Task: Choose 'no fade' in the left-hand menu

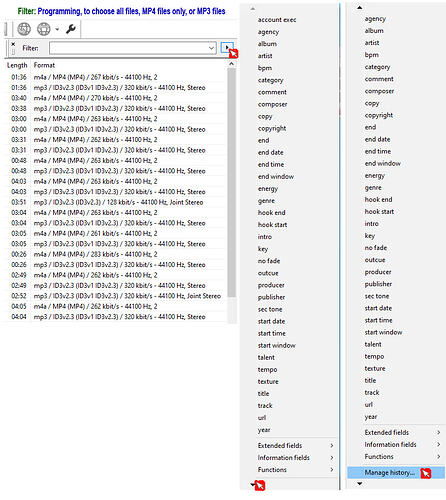Action: tap(269, 261)
